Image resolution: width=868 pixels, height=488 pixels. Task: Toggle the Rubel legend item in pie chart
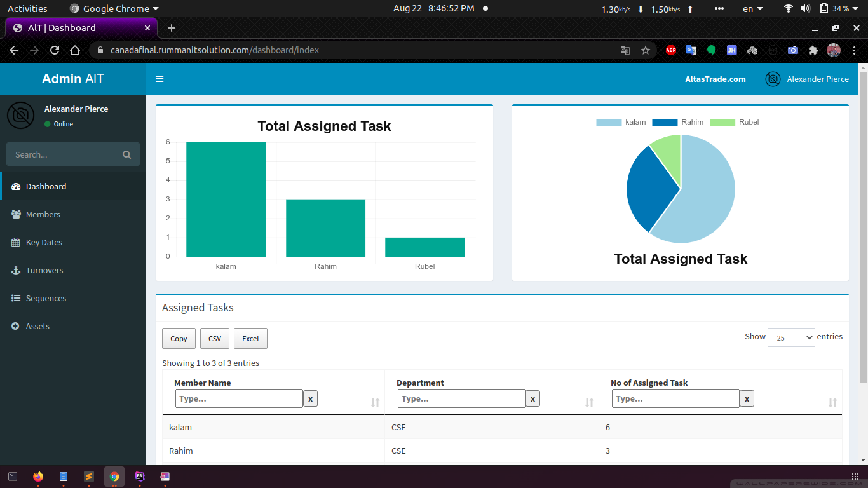coord(734,122)
